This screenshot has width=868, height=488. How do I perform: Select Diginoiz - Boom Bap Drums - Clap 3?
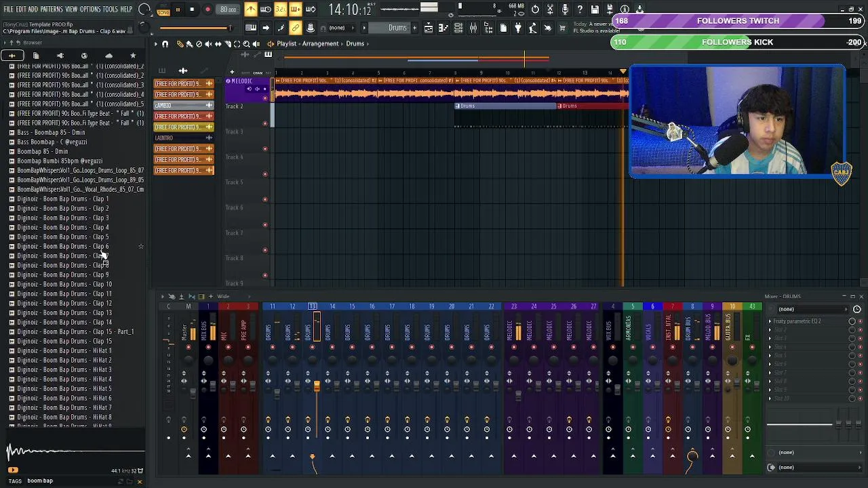63,218
